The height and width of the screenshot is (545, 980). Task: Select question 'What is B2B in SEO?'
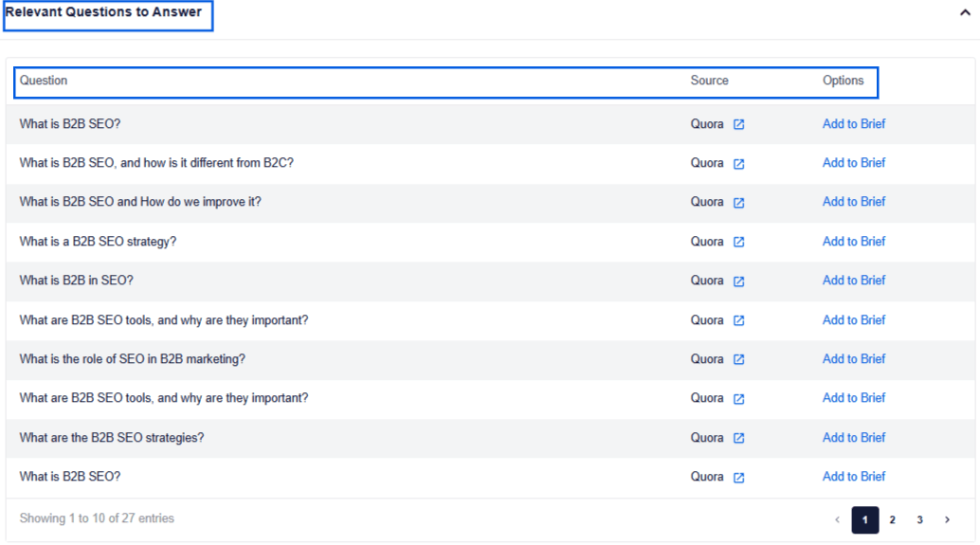(x=76, y=280)
